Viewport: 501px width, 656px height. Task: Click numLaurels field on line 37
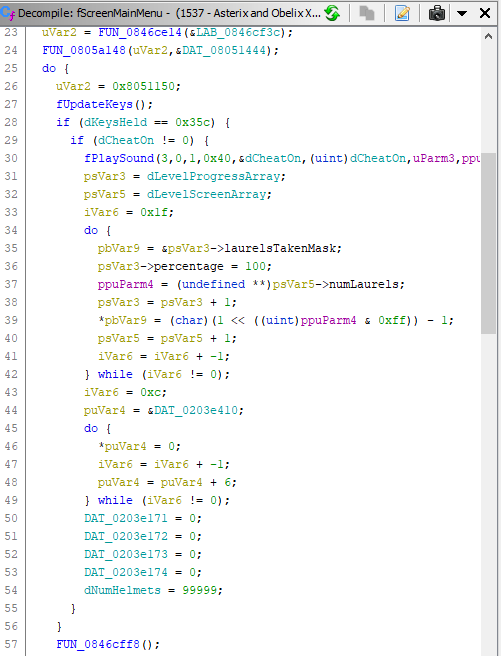(364, 284)
